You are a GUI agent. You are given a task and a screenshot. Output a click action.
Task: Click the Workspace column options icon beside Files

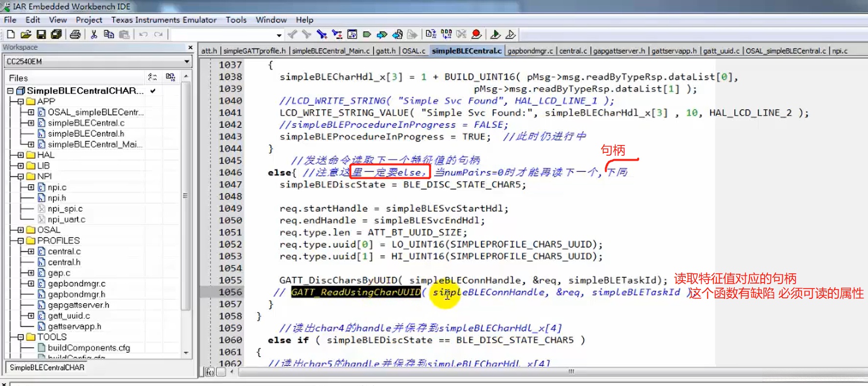tap(152, 77)
